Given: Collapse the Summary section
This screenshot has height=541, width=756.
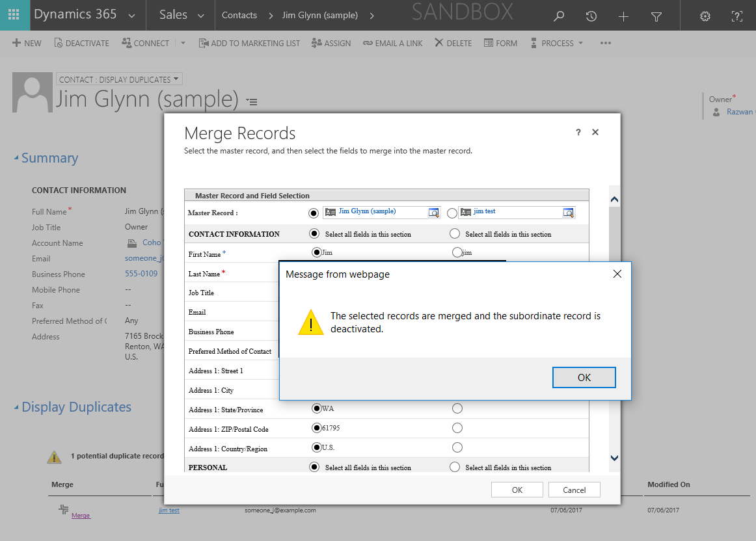Looking at the screenshot, I should pos(16,158).
